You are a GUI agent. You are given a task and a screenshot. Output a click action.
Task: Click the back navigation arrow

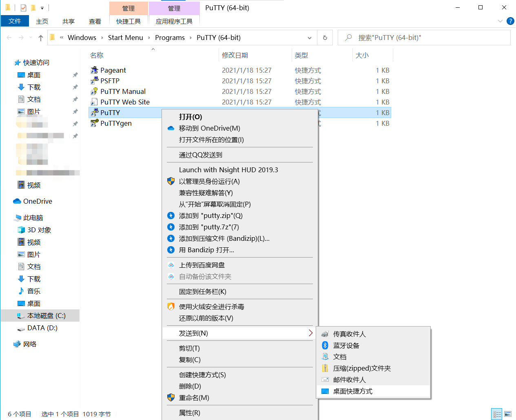[9, 38]
